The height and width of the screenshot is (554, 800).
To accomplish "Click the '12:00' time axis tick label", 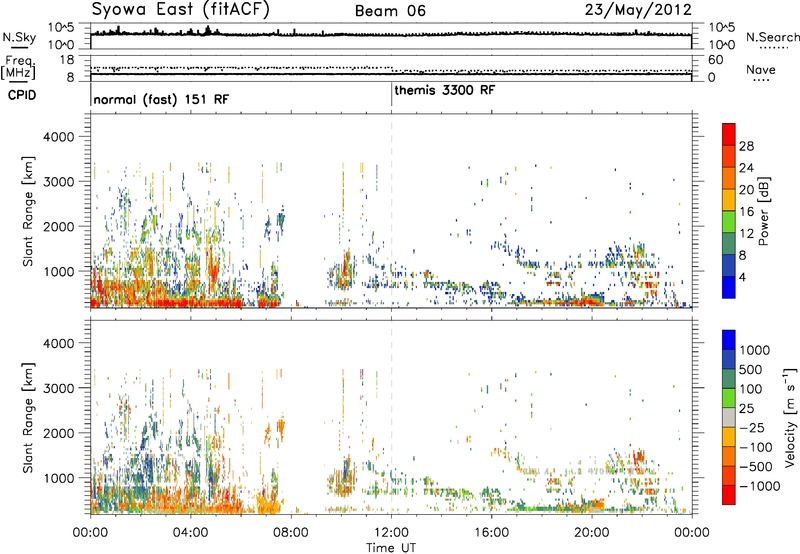I will (x=391, y=533).
